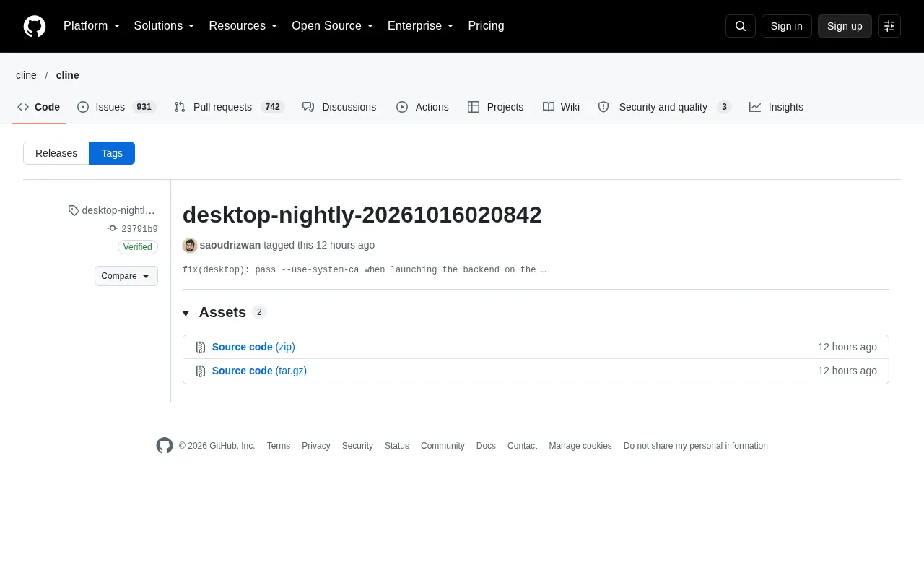Open the cline repository name link

pos(68,75)
